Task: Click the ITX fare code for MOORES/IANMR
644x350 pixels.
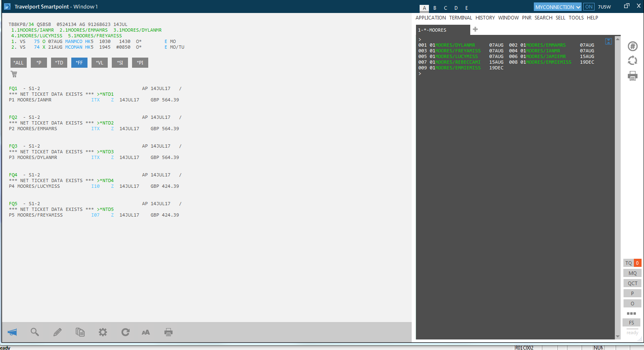Action: pyautogui.click(x=96, y=100)
